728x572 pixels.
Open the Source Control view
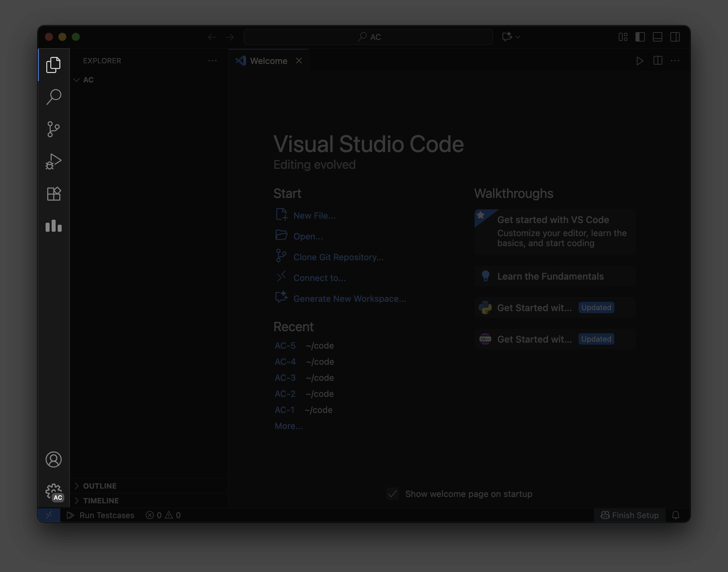[x=54, y=129]
